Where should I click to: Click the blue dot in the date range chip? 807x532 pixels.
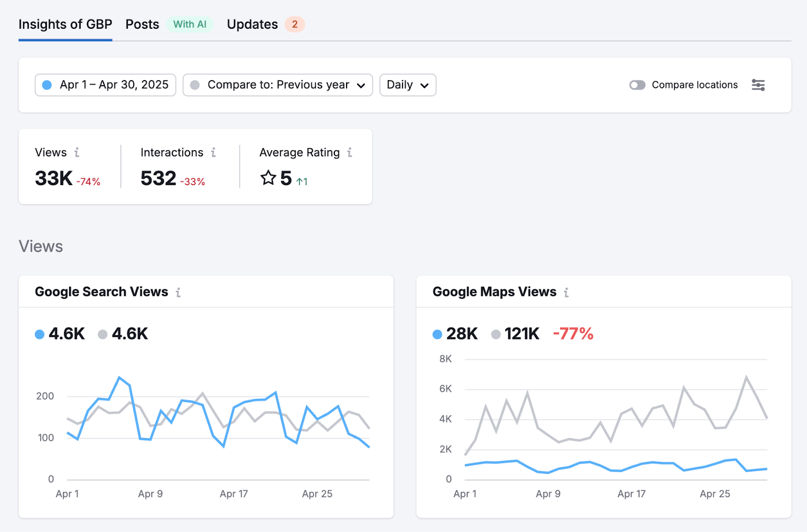pos(47,85)
